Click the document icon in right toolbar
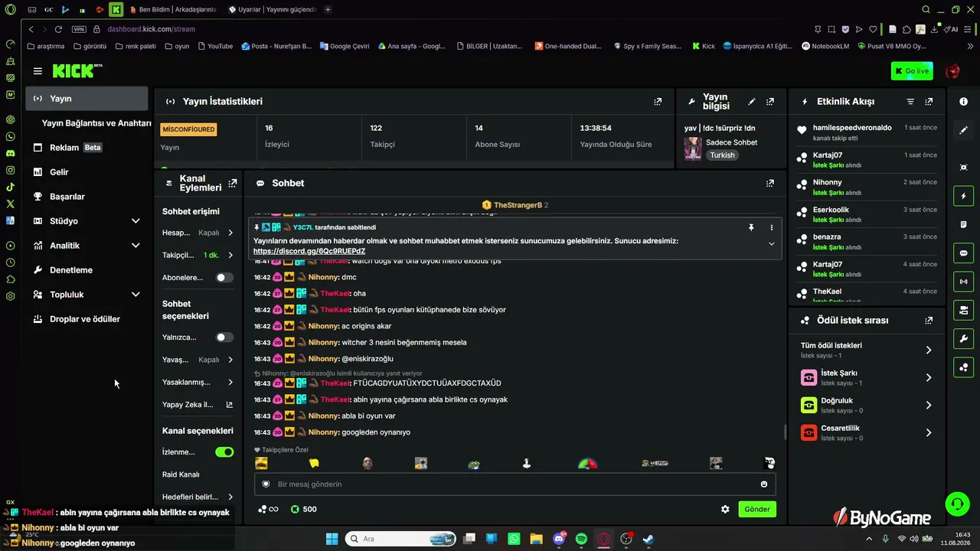The image size is (980, 551). [x=963, y=225]
